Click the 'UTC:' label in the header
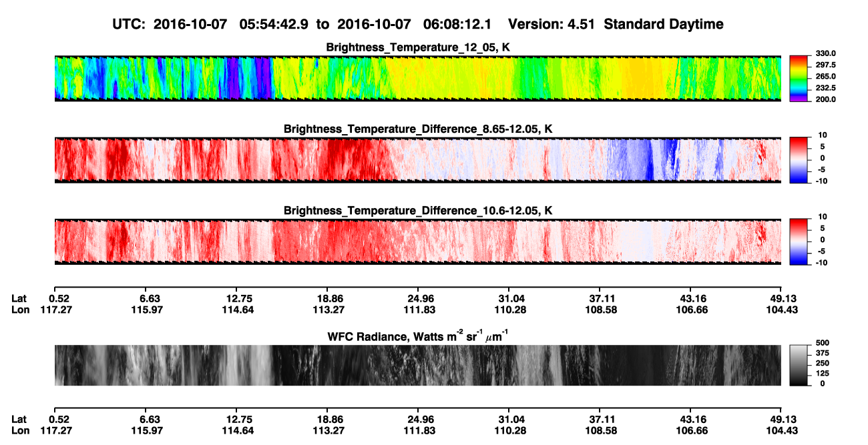Image resolution: width=868 pixels, height=445 pixels. pos(129,24)
